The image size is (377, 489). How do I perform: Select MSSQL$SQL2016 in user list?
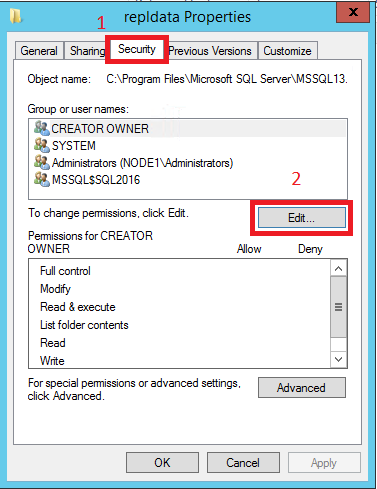188,180
